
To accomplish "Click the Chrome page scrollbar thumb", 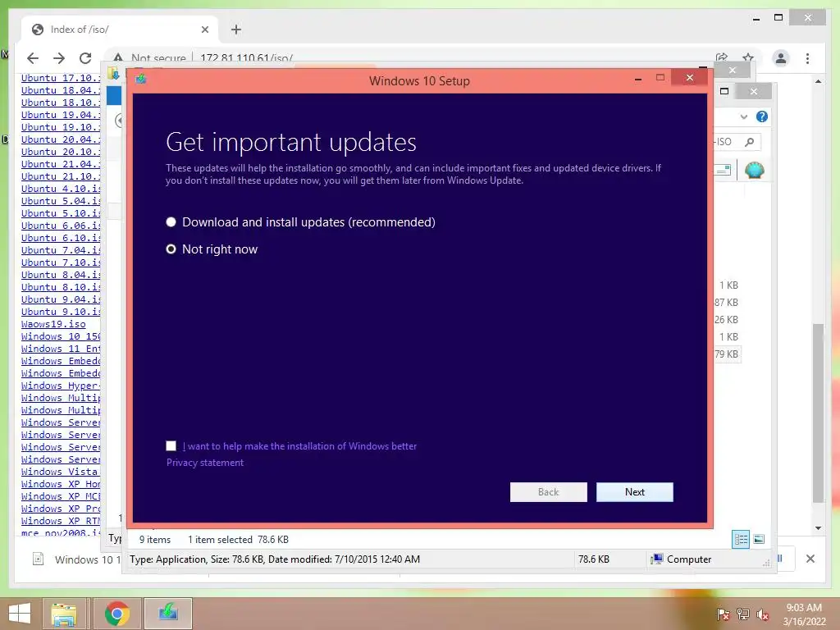I will pos(818,413).
